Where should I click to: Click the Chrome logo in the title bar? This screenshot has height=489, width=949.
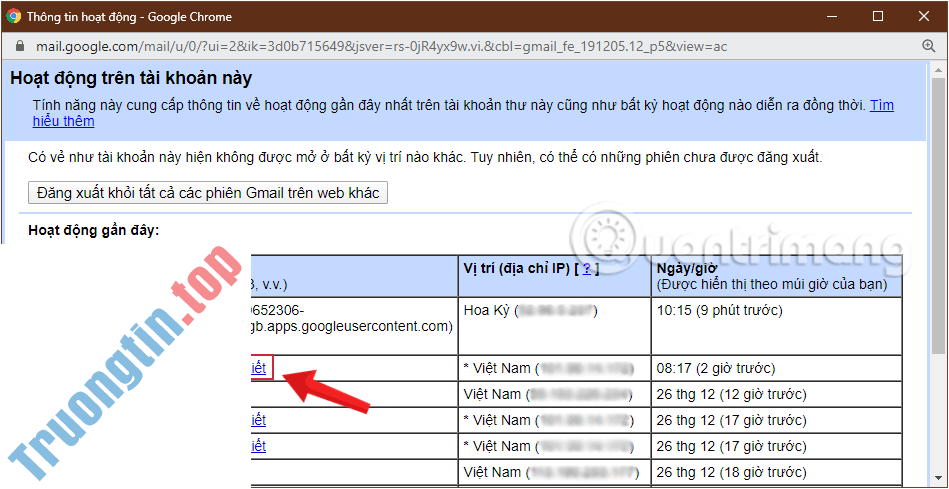[13, 16]
